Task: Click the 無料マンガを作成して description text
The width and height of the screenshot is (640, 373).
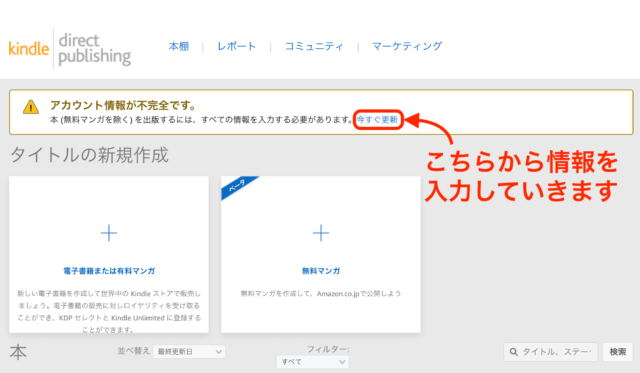Action: click(x=321, y=293)
